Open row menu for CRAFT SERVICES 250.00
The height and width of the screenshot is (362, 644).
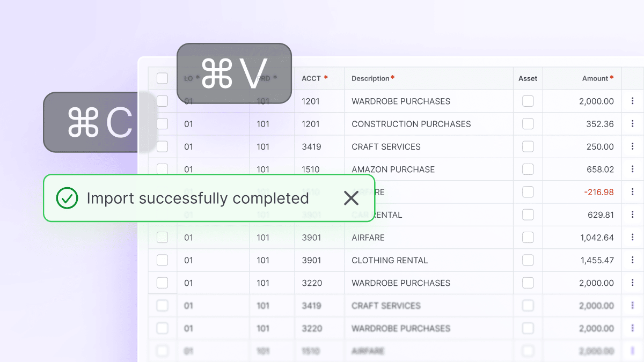tap(633, 146)
